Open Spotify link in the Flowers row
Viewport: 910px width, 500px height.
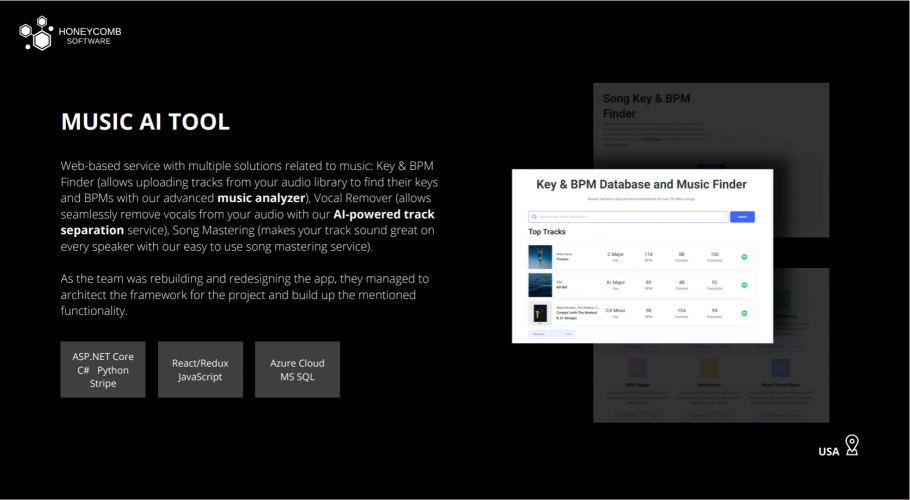[744, 257]
